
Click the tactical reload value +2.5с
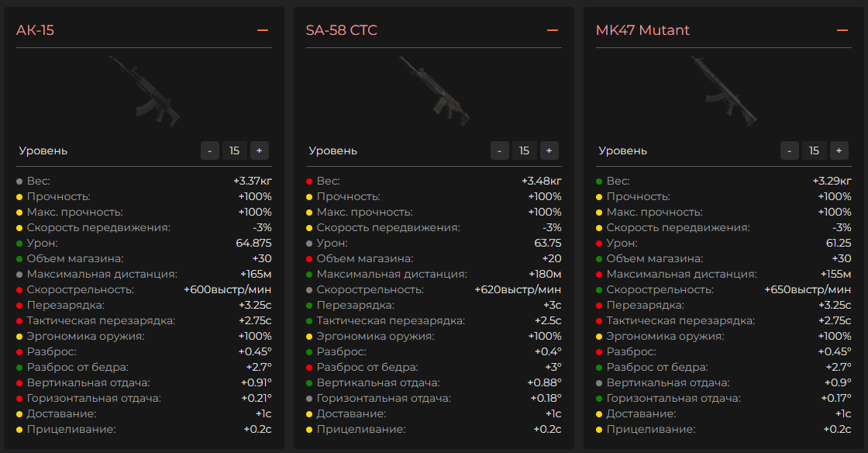548,320
